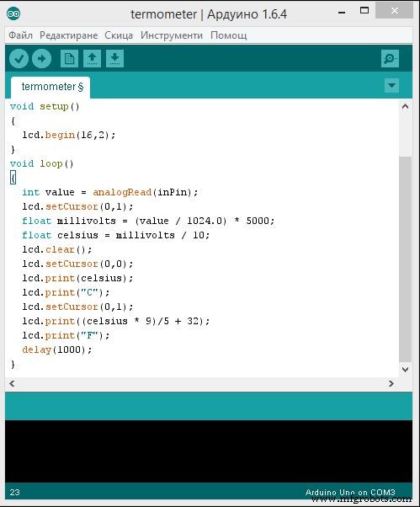
Task: Click the horizontal scrollbar left arrow
Action: coord(12,383)
